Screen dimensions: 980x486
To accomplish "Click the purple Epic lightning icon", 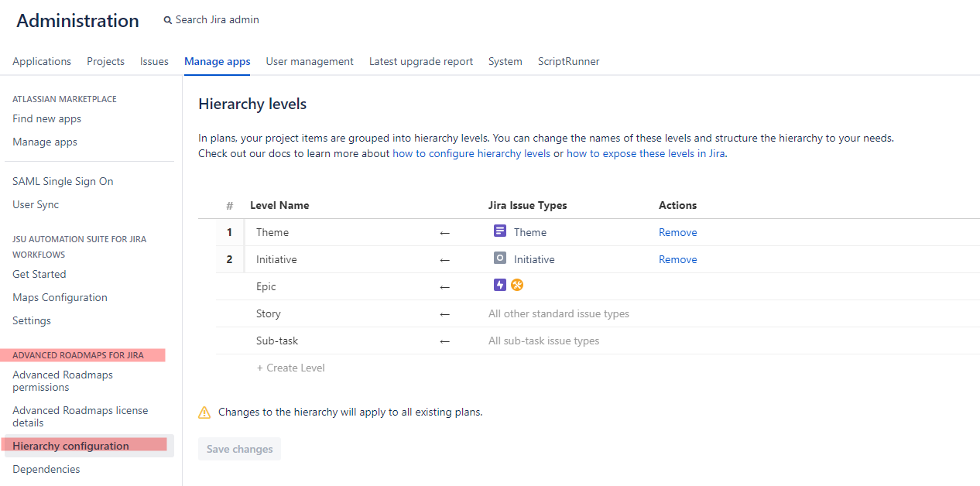I will point(500,285).
